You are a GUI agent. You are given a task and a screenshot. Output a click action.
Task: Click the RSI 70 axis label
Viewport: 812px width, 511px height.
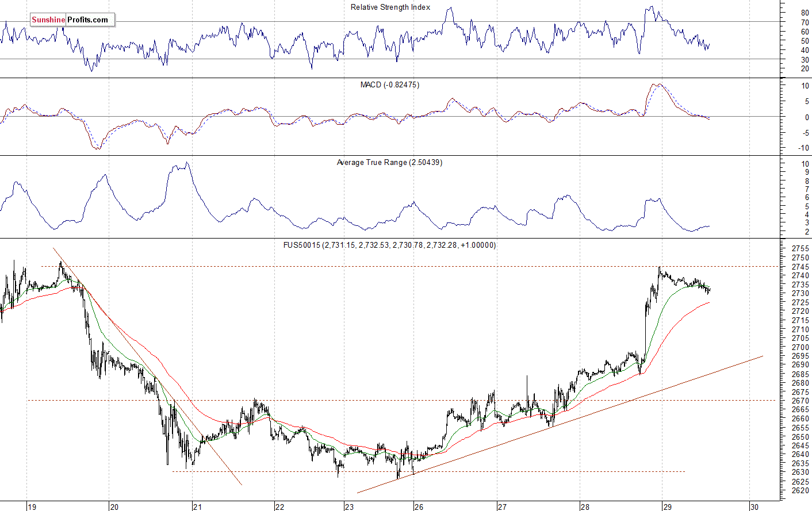[x=805, y=22]
